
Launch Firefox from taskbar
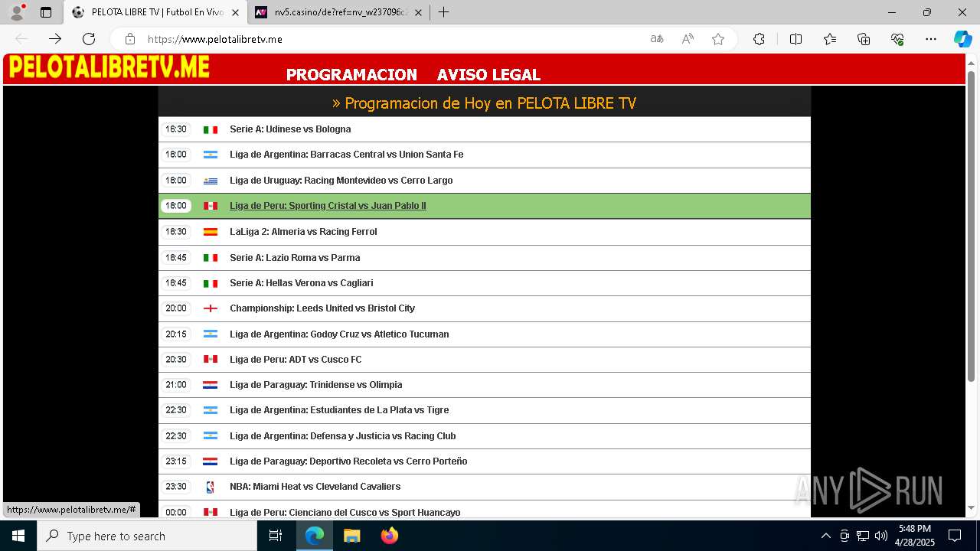pyautogui.click(x=390, y=536)
